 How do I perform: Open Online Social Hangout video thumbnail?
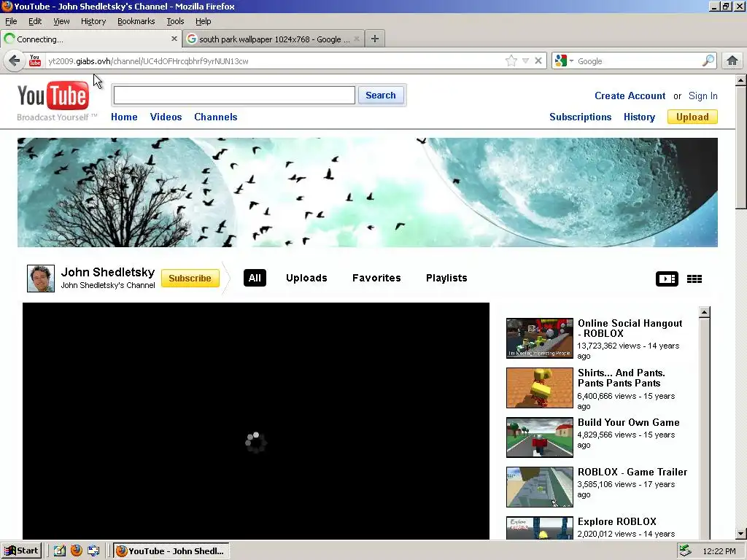point(540,338)
